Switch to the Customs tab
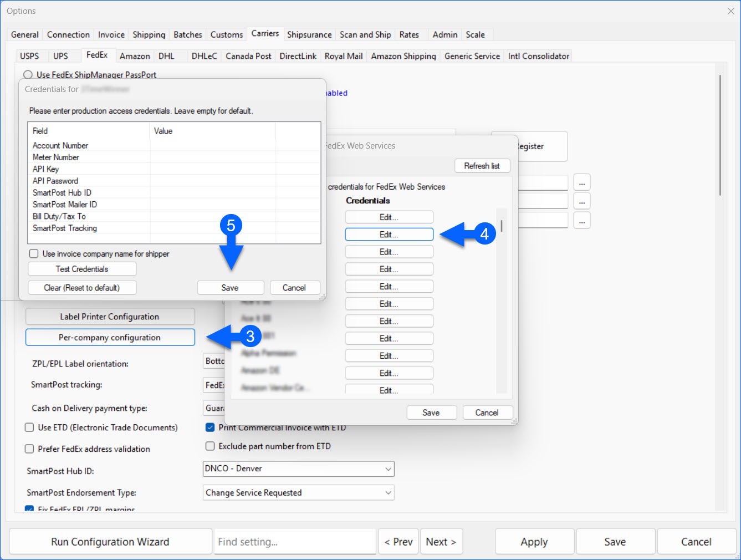The image size is (741, 560). tap(227, 34)
